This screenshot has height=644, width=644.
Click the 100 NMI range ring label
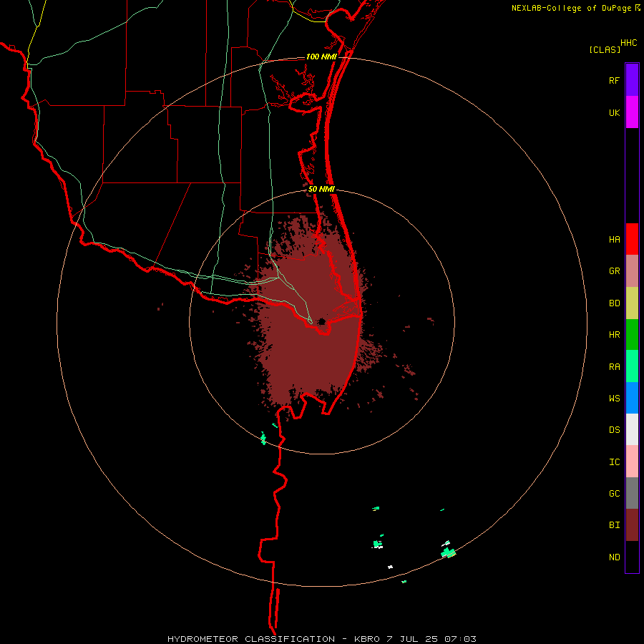[321, 57]
